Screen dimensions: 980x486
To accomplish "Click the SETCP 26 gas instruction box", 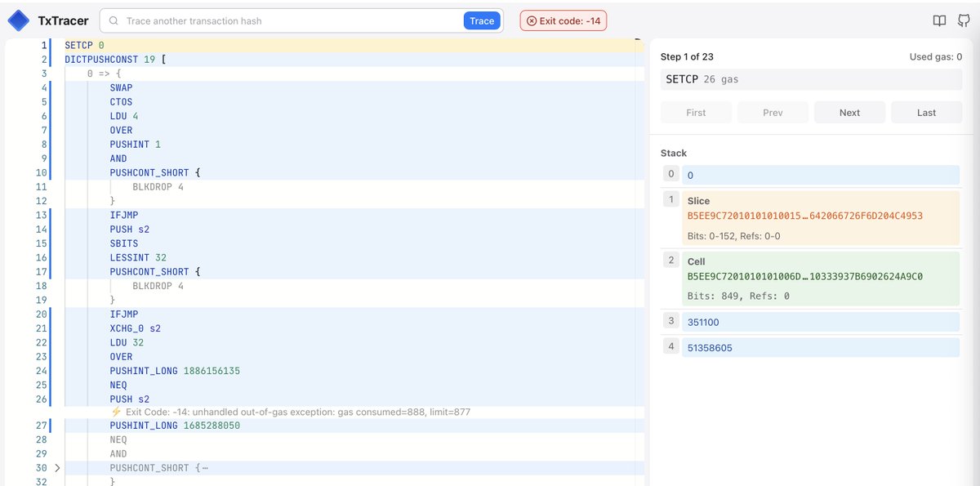I will point(811,79).
